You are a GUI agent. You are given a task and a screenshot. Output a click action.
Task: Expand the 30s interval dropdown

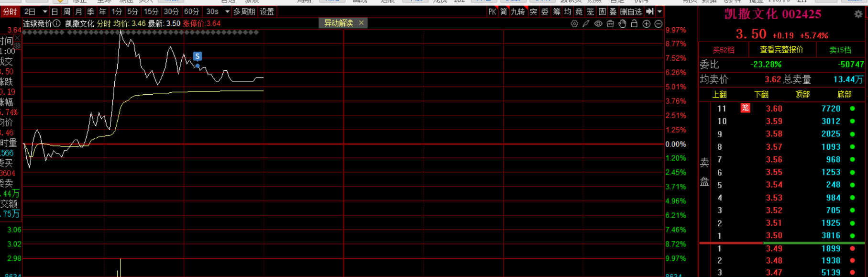pos(227,11)
